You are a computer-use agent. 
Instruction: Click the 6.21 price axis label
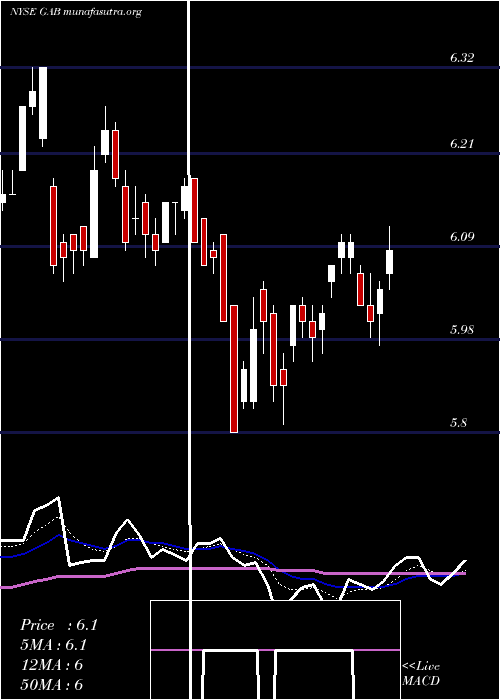tap(462, 144)
